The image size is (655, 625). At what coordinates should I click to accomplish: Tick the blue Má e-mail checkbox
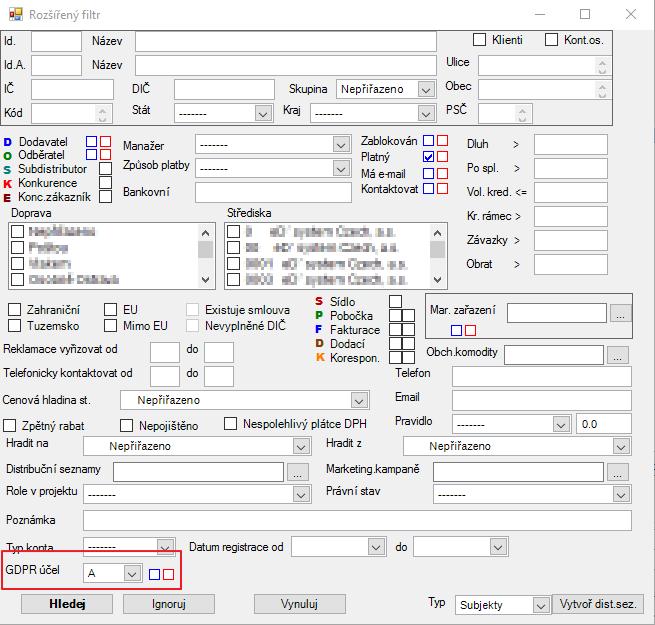[428, 173]
